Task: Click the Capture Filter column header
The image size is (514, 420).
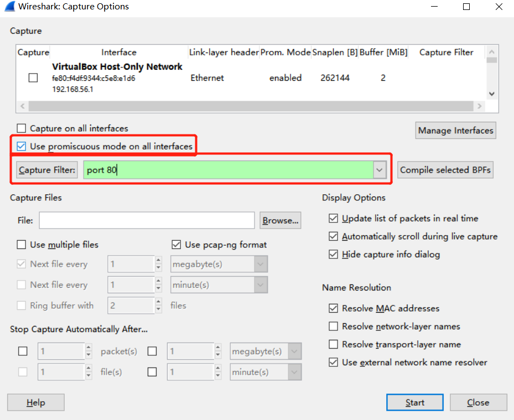Action: (446, 52)
